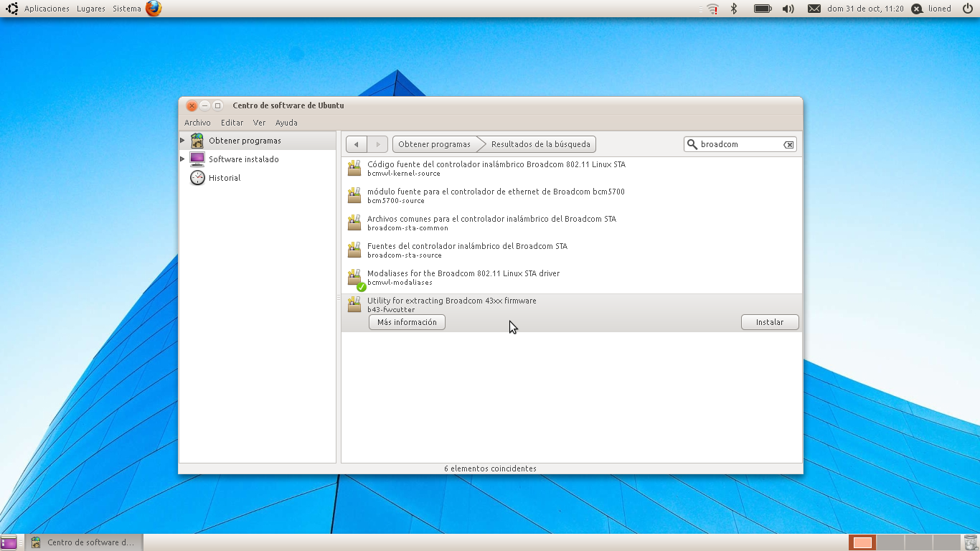
Task: Open the trash icon in the bottom panel
Action: pos(971,542)
